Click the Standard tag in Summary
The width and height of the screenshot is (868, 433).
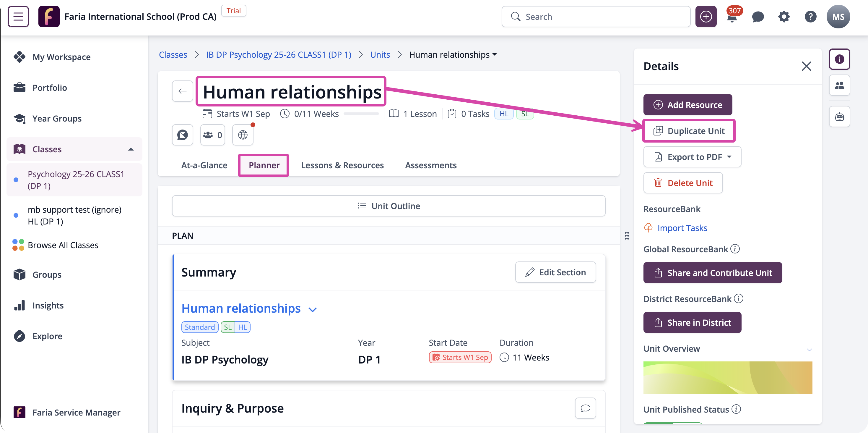[x=199, y=327]
